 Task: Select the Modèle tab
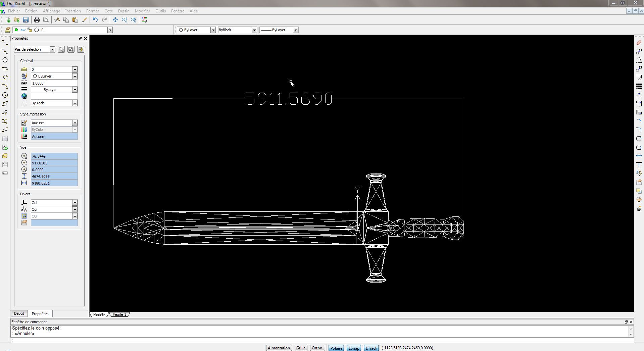click(99, 315)
